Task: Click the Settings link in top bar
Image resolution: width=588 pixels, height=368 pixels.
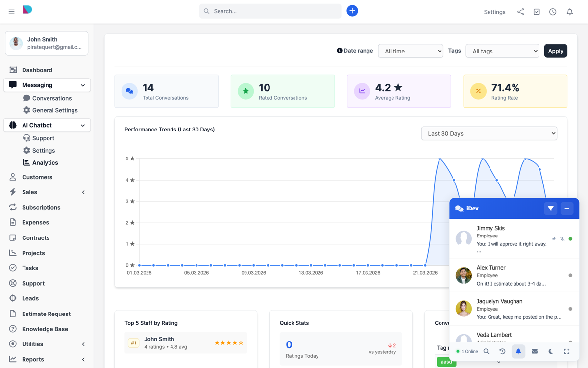Action: tap(494, 12)
